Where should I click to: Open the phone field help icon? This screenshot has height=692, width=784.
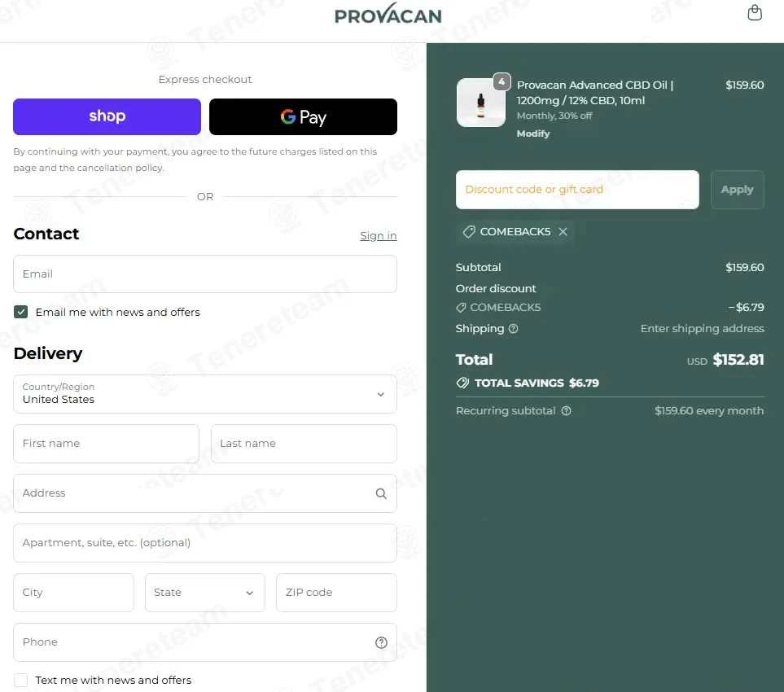381,642
